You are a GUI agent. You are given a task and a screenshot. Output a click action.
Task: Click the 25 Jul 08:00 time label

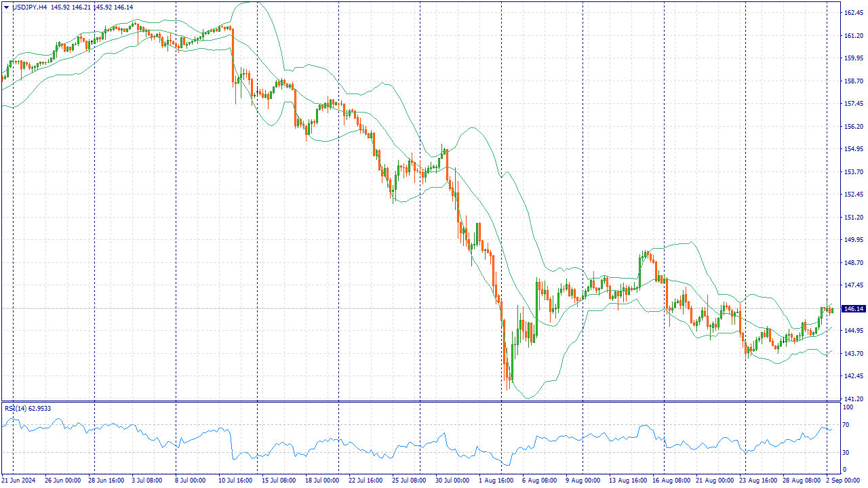pyautogui.click(x=408, y=481)
